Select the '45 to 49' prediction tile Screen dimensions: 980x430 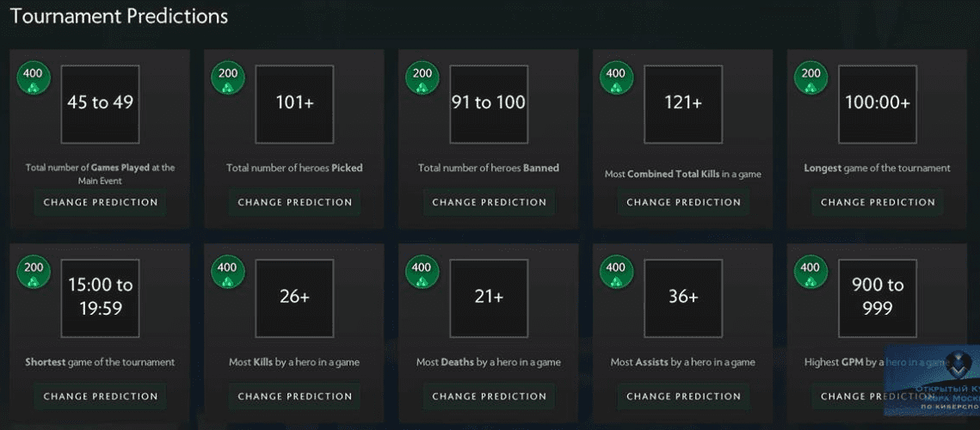(x=101, y=103)
